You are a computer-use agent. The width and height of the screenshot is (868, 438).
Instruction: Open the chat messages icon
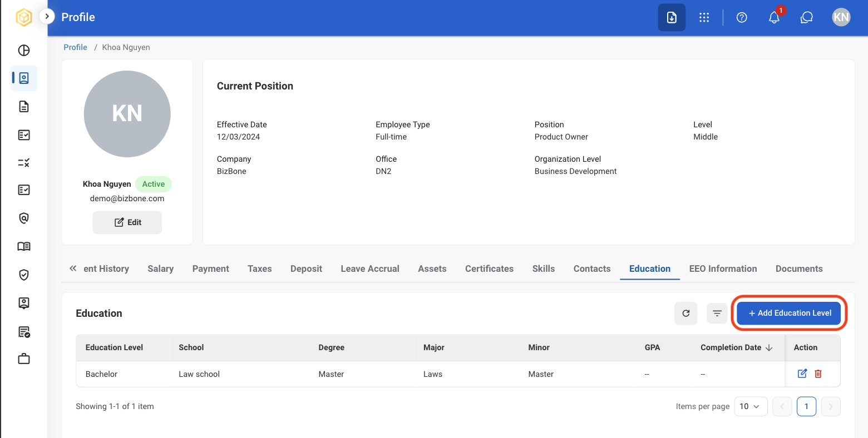point(807,17)
